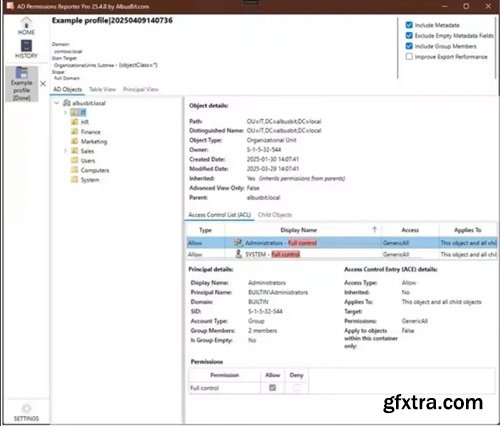Click the '2 members' Group Members value
This screenshot has height=426, width=500.
tap(263, 331)
